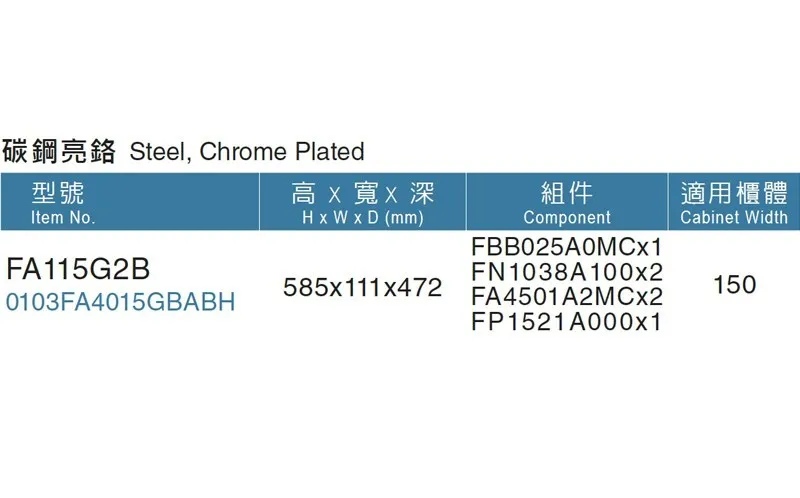800x498 pixels.
Task: Click component FP1521A000x1
Action: pos(566,322)
